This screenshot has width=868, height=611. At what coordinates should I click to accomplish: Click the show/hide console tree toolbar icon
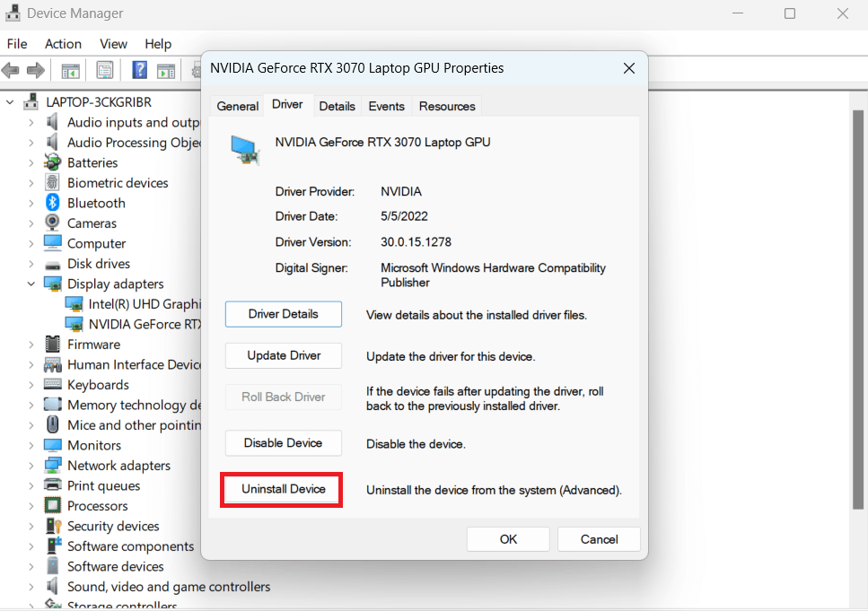click(x=70, y=70)
